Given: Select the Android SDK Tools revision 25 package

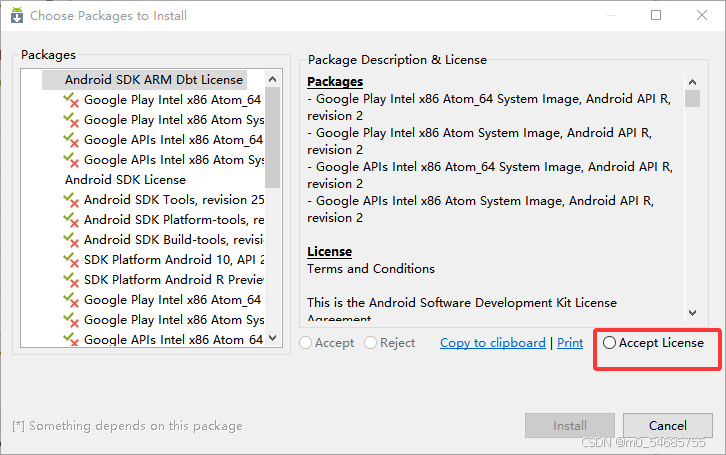Looking at the screenshot, I should (x=174, y=200).
